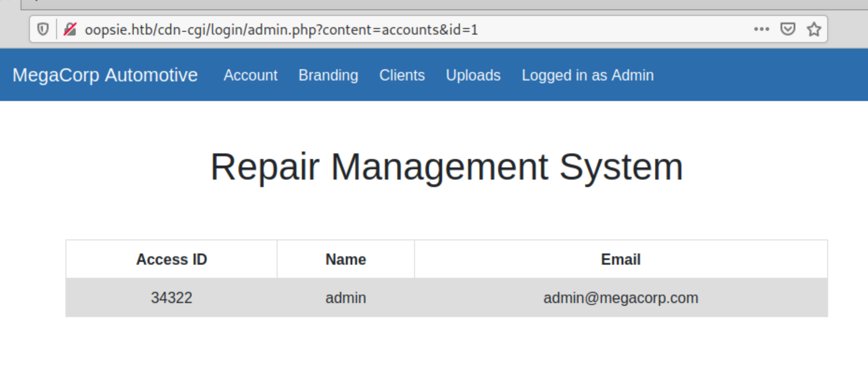Viewport: 868px width, 376px height.
Task: Click the browser tab strip above the address bar
Action: coord(436,4)
